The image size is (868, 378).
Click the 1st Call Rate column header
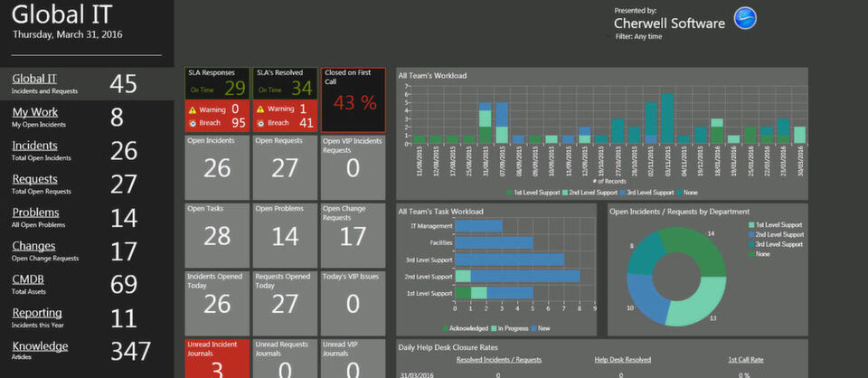[746, 360]
